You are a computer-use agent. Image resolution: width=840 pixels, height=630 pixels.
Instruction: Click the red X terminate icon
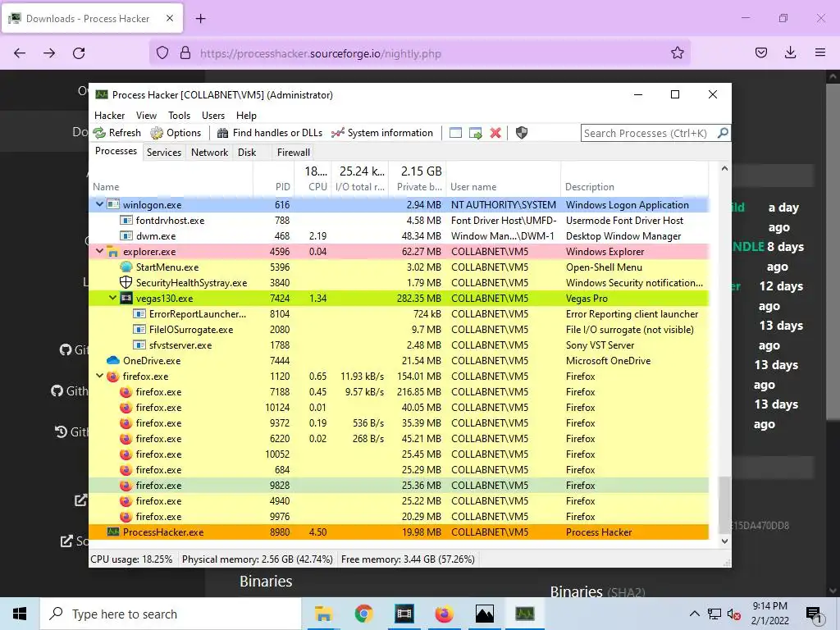495,133
